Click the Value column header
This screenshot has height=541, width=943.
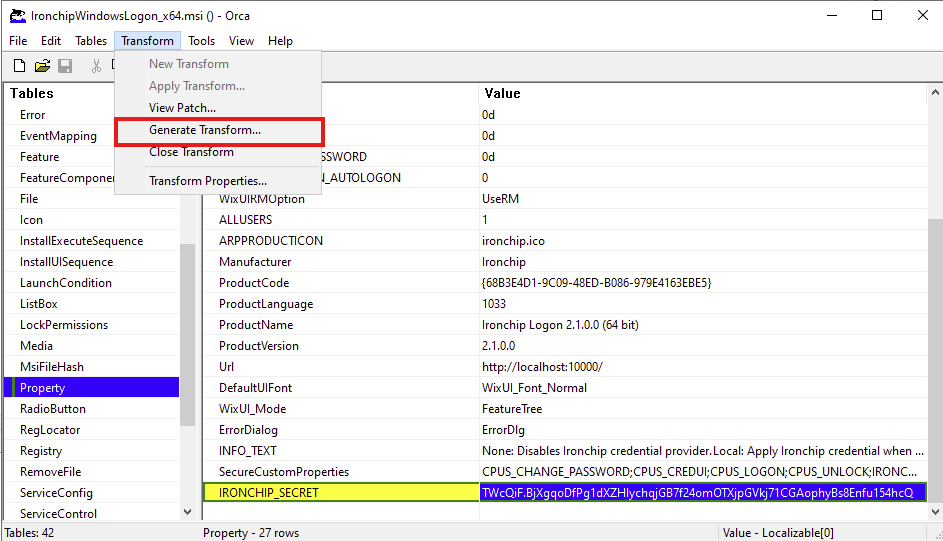tap(502, 93)
